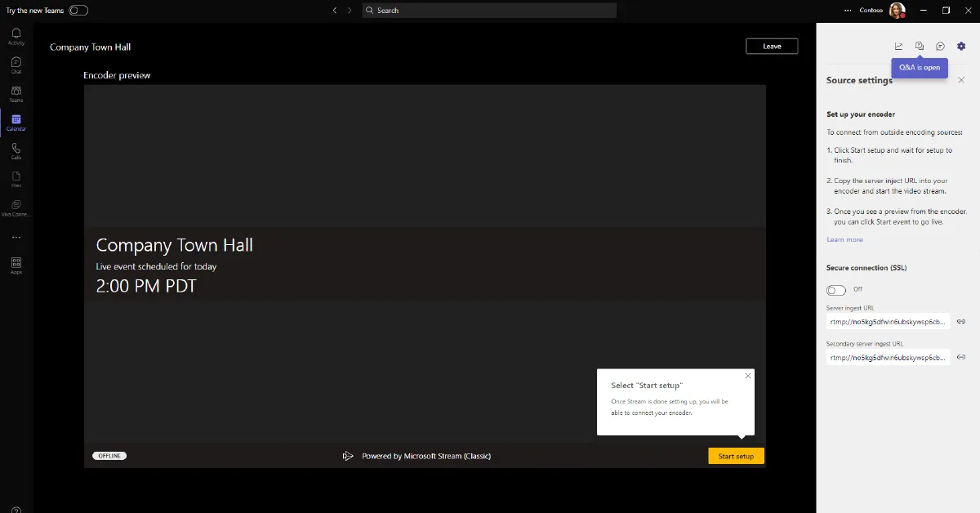The height and width of the screenshot is (513, 980).
Task: Click Live event scheduled for today text
Action: [x=156, y=266]
